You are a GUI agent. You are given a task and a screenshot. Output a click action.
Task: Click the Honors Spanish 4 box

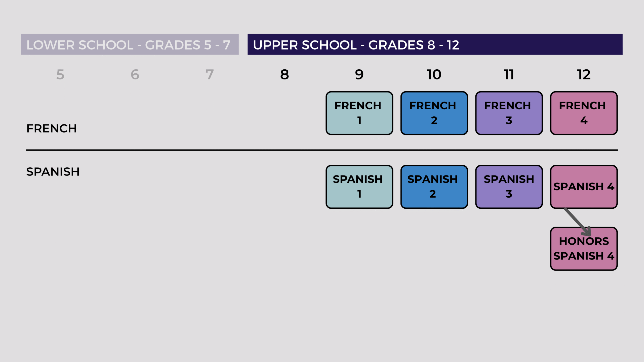click(x=584, y=249)
